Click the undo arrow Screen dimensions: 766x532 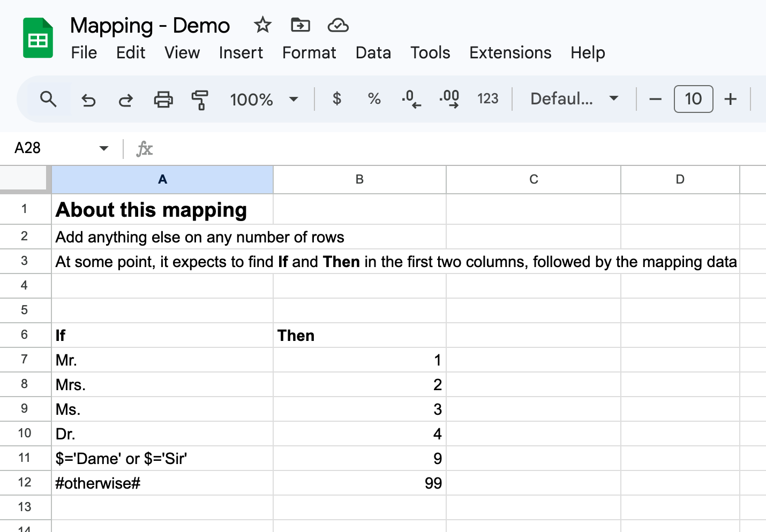(88, 100)
